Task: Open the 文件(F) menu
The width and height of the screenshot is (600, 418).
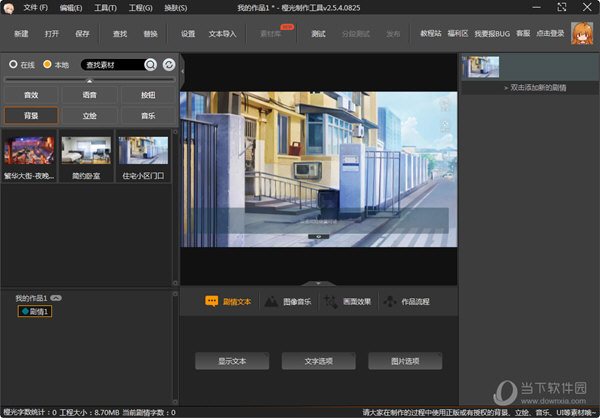Action: (36, 8)
